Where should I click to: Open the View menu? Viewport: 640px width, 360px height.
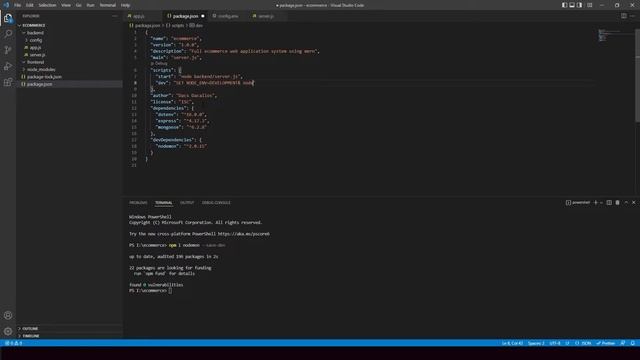tap(66, 5)
